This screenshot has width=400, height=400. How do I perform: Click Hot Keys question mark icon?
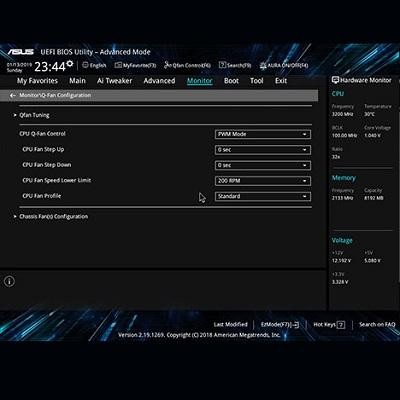point(341,325)
